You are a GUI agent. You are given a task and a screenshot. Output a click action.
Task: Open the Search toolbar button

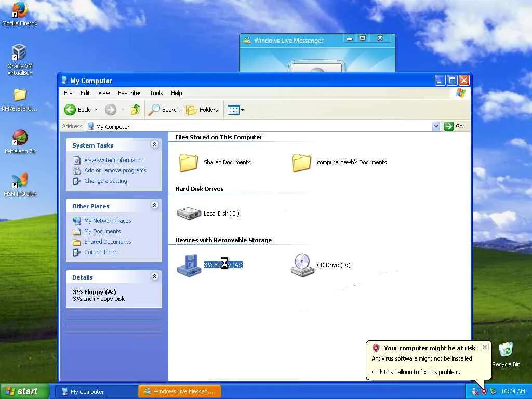pos(164,110)
